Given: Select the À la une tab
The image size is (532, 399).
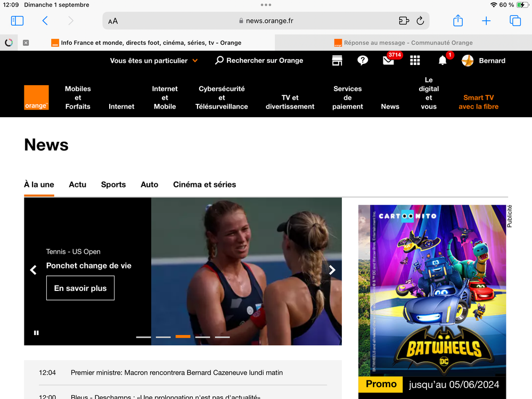Looking at the screenshot, I should pyautogui.click(x=39, y=184).
